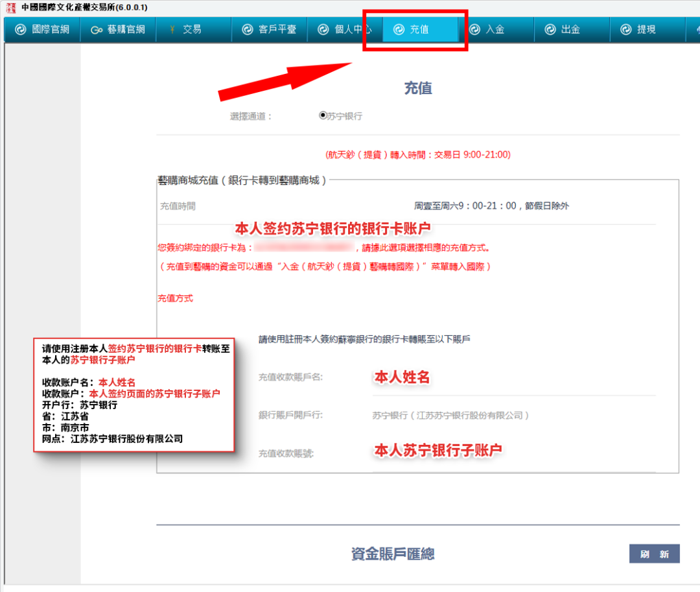Viewport: 700px width, 592px height.
Task: Click the swirl icon beside 入金
Action: coord(474,29)
